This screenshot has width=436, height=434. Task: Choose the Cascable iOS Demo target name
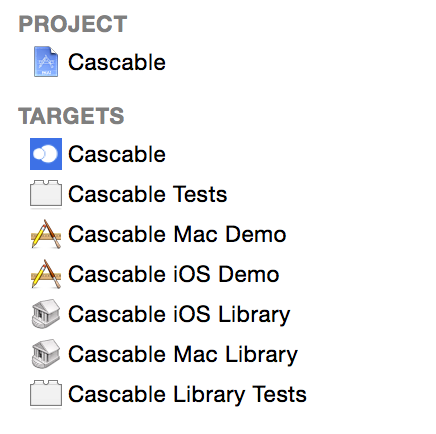(x=174, y=274)
